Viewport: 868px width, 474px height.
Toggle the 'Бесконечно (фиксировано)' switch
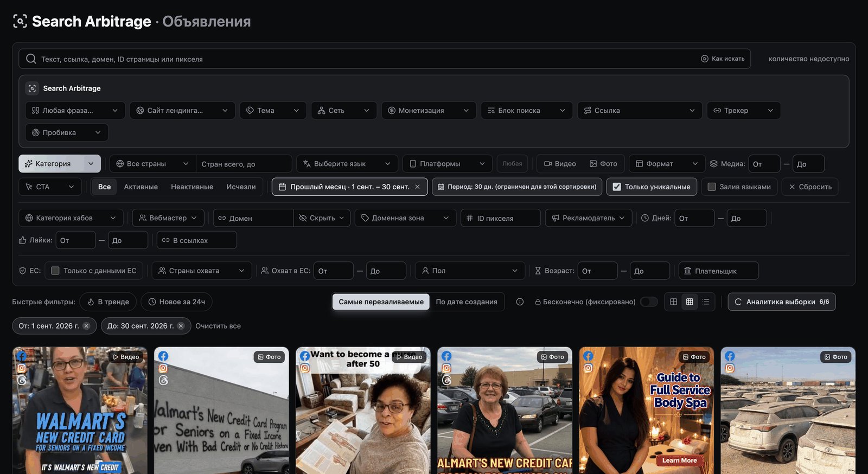click(649, 302)
